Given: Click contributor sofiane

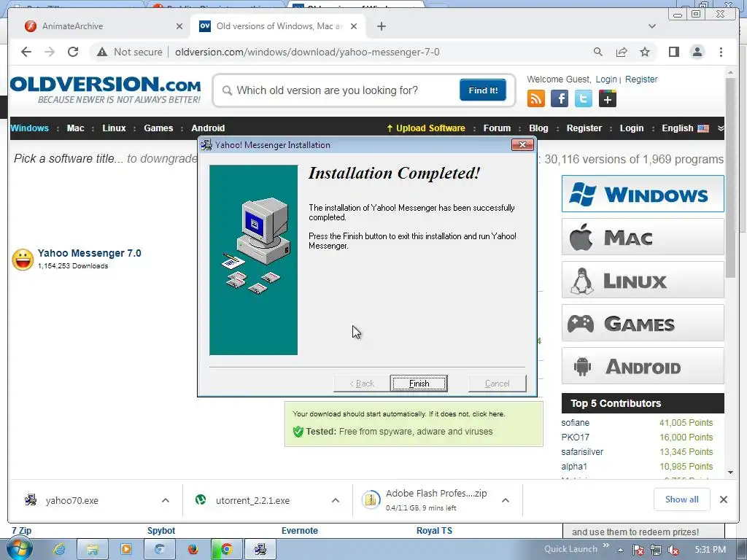Looking at the screenshot, I should tap(575, 422).
